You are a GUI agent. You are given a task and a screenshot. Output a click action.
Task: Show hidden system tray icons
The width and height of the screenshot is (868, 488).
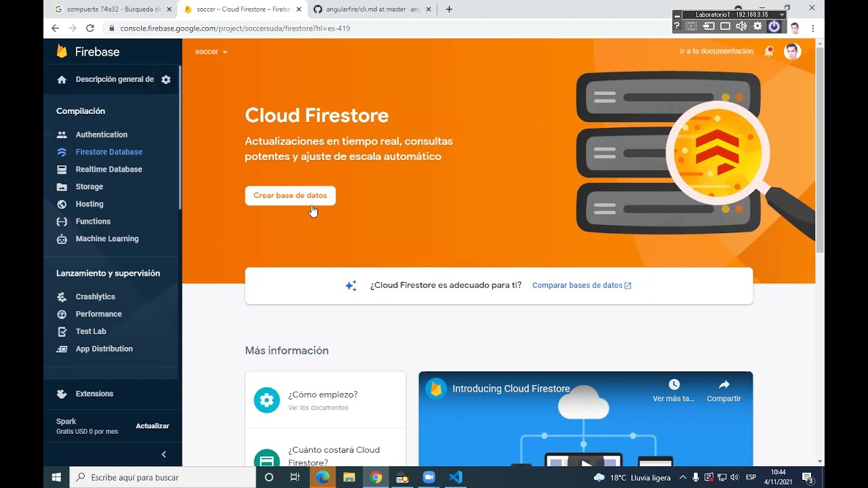pyautogui.click(x=683, y=477)
